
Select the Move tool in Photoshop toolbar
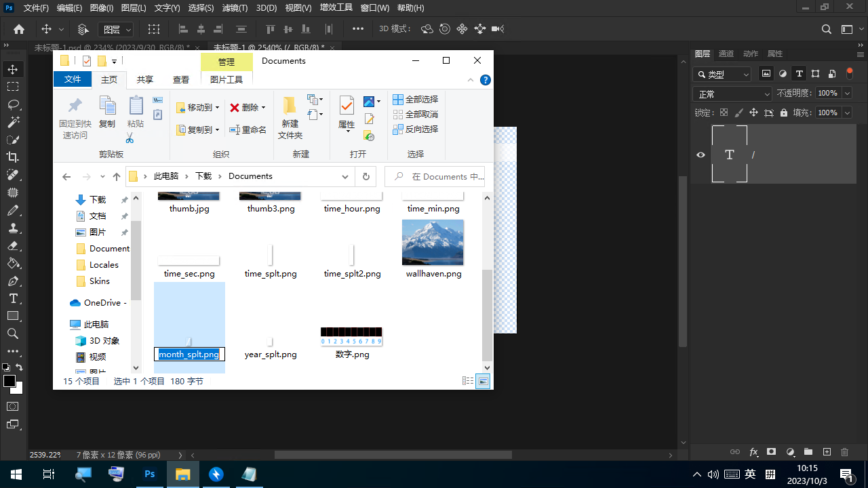click(x=13, y=69)
